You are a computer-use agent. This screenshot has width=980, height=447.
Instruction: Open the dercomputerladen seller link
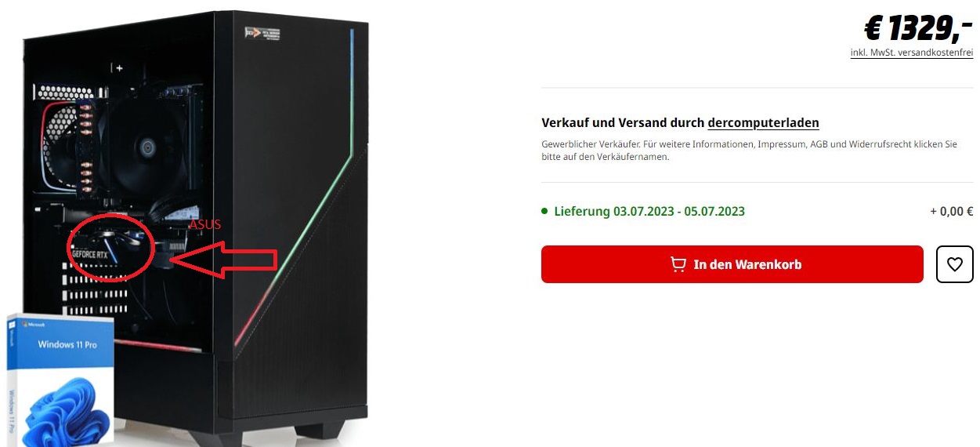tap(763, 123)
